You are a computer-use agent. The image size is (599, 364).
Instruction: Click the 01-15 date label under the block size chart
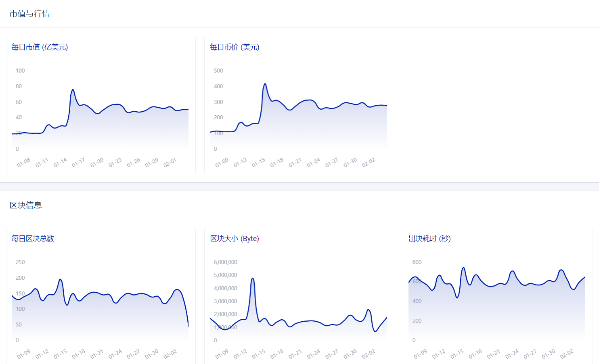tap(259, 354)
